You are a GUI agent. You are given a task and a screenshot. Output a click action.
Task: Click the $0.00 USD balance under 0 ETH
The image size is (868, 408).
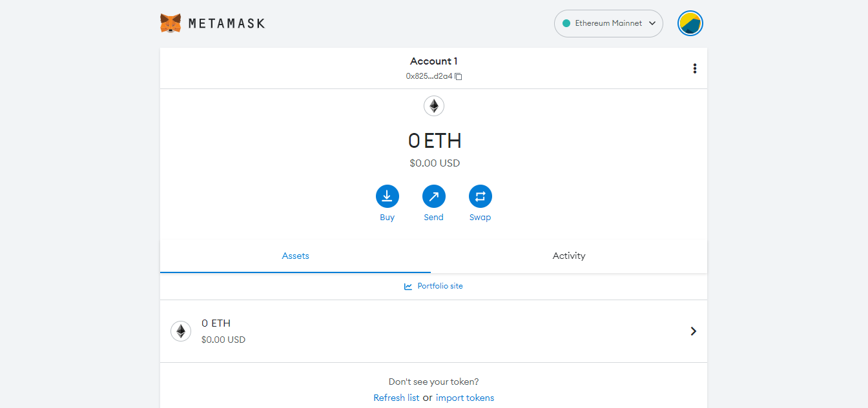(x=435, y=163)
